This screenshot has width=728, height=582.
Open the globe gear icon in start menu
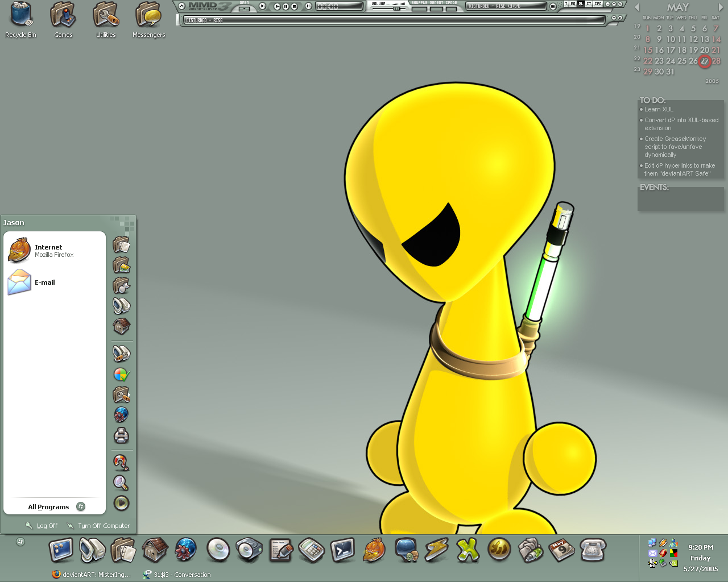tap(121, 415)
